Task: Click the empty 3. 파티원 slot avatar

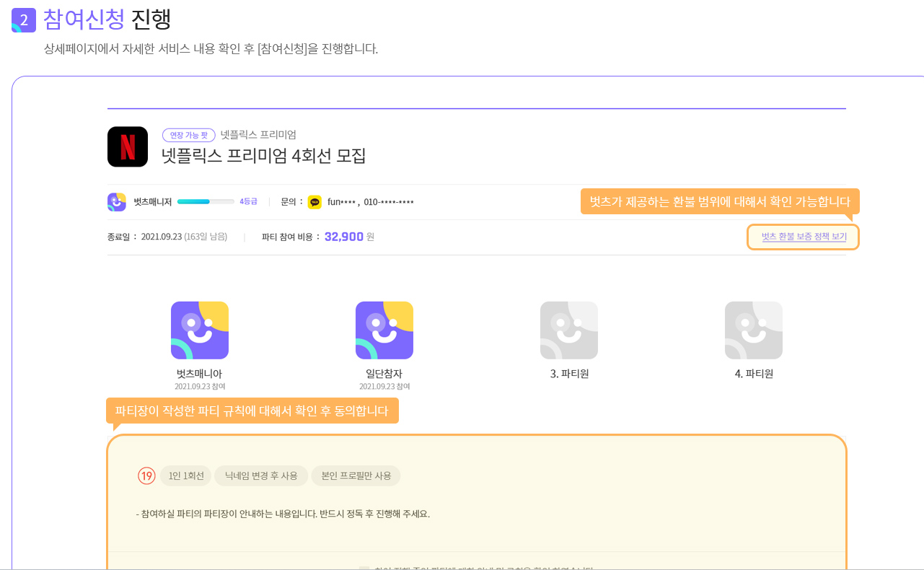Action: [x=569, y=330]
